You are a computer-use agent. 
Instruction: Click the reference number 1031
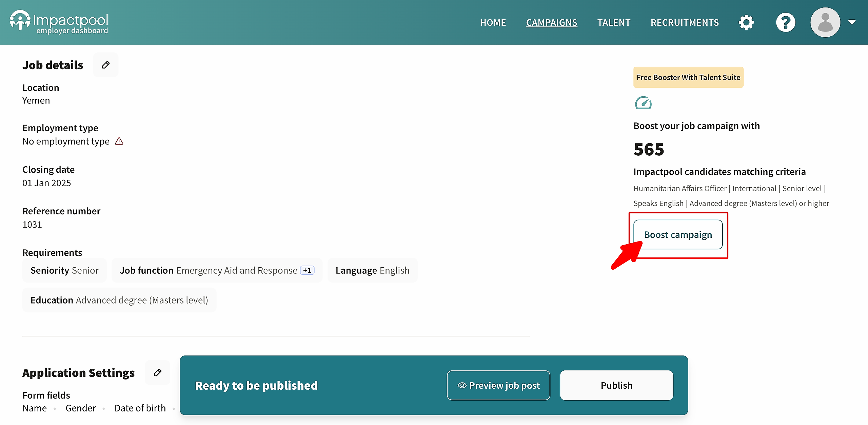tap(32, 225)
